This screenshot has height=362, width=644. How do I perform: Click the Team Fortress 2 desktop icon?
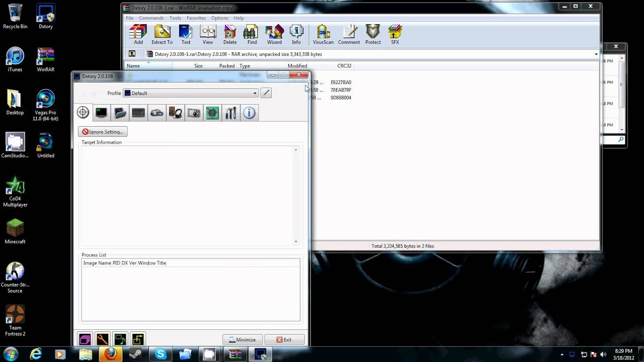tap(15, 321)
